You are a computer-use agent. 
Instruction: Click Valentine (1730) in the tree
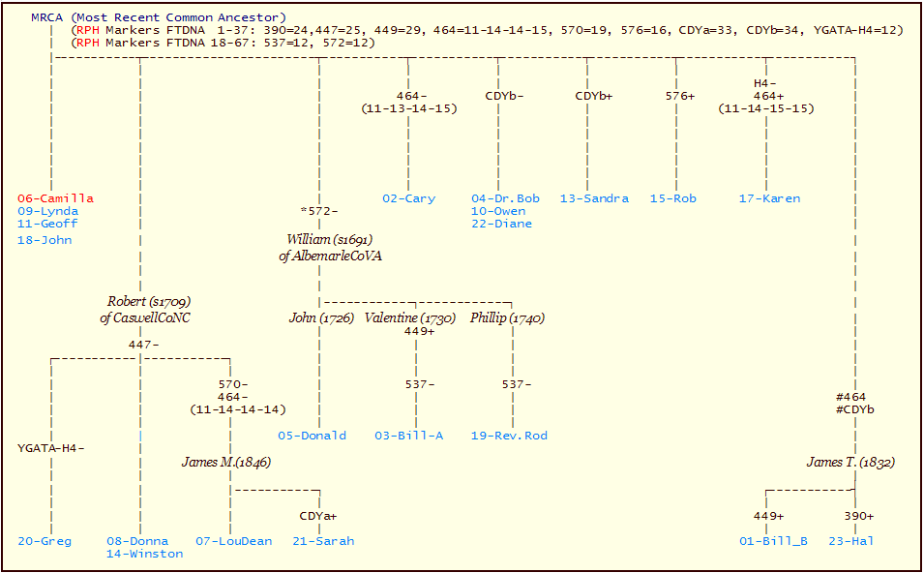(x=409, y=318)
